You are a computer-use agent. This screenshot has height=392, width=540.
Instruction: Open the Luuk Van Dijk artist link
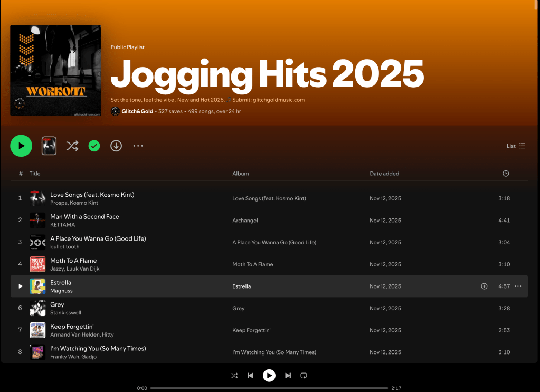point(83,269)
